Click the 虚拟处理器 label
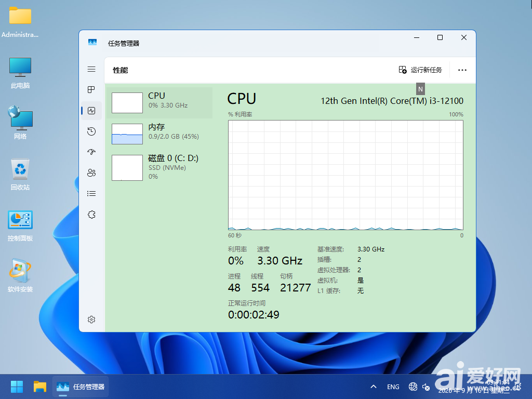This screenshot has width=532, height=399. pyautogui.click(x=334, y=270)
